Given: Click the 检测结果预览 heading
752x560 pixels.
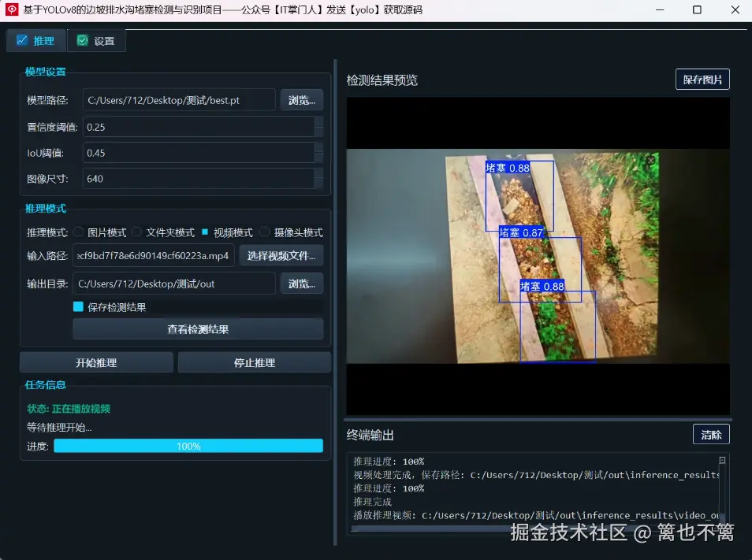Looking at the screenshot, I should click(382, 80).
